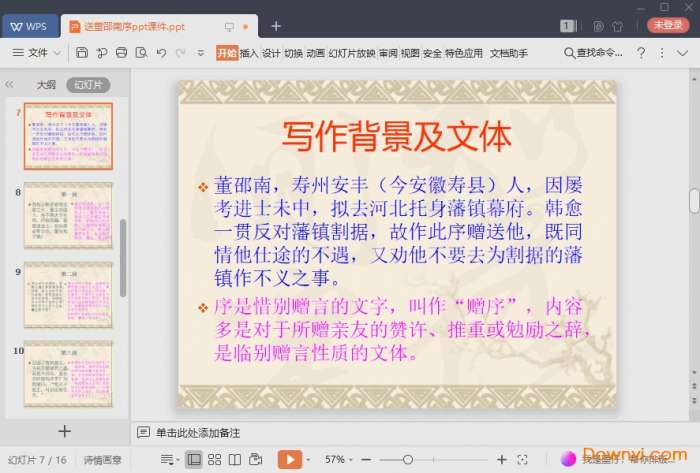Switch the side panel to 幻灯片 view
Image resolution: width=700 pixels, height=473 pixels.
point(88,85)
